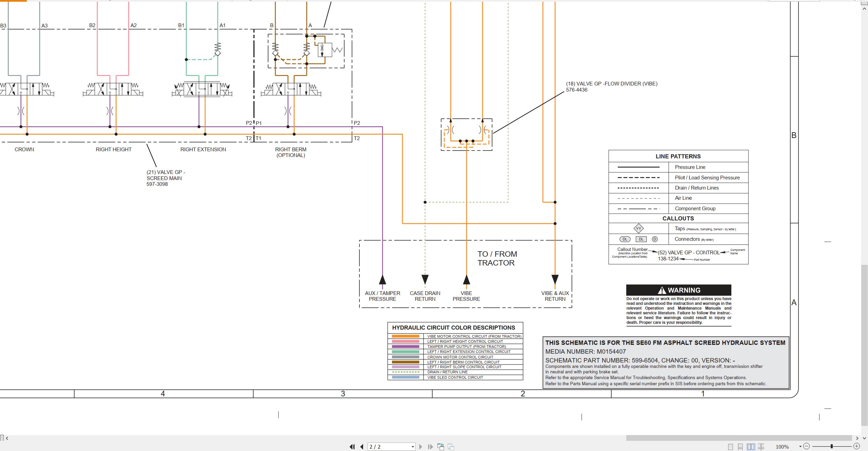
Task: Click the zoom out minus button
Action: click(807, 446)
